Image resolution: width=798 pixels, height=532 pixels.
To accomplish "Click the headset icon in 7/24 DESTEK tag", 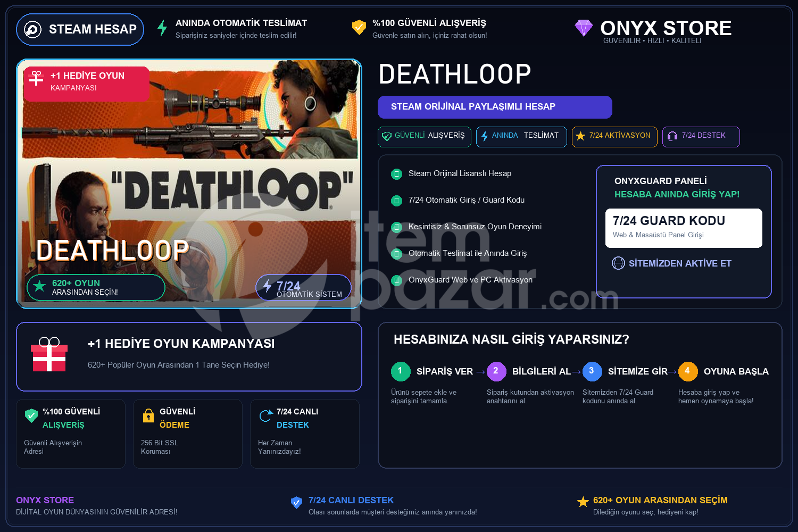I will (x=672, y=136).
